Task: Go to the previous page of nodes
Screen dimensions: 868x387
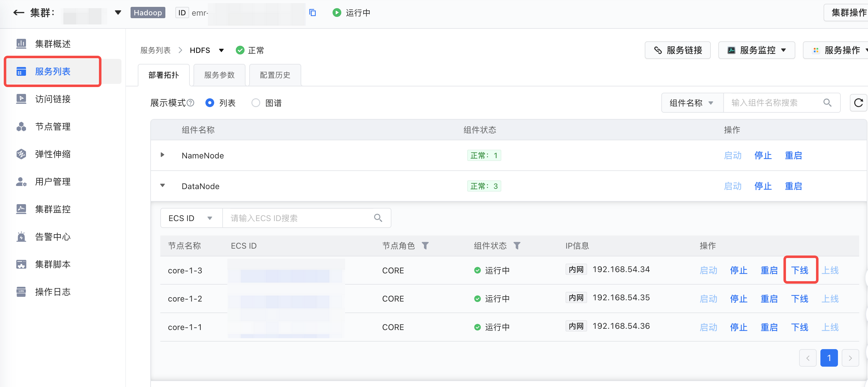Action: pos(808,358)
